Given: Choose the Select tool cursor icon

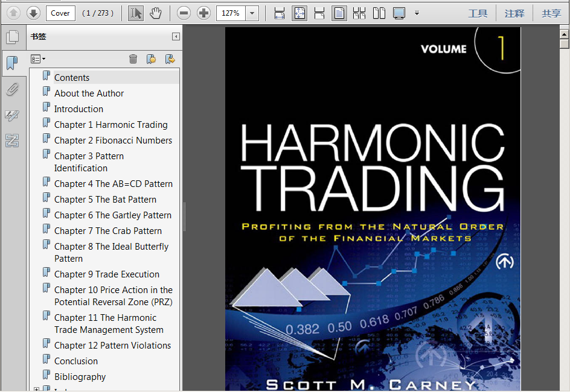Looking at the screenshot, I should click(x=136, y=13).
